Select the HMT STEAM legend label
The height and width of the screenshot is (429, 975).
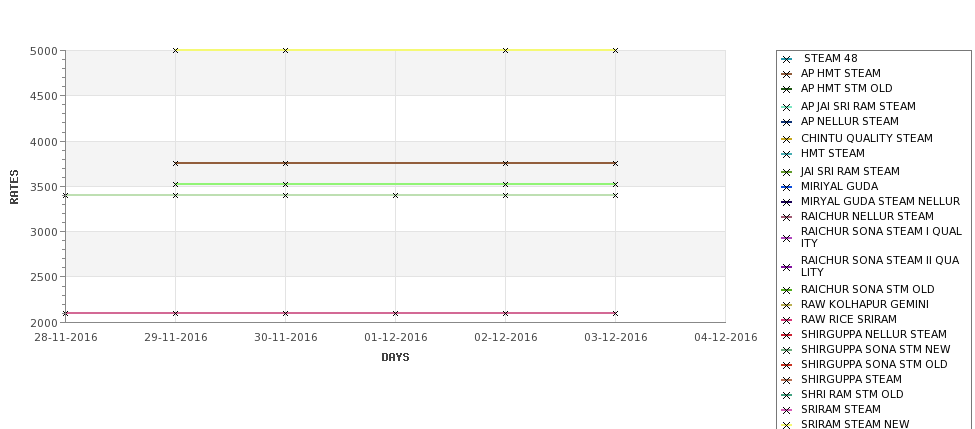click(x=833, y=153)
